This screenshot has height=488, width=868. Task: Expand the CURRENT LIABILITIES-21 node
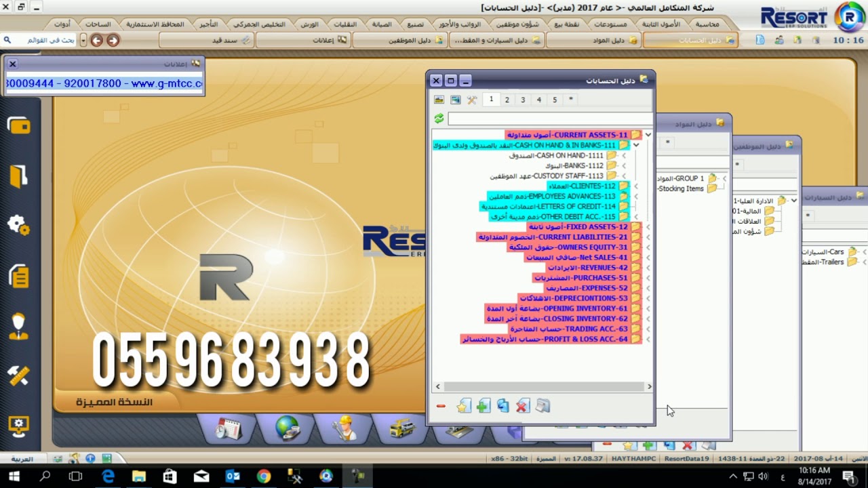point(648,237)
